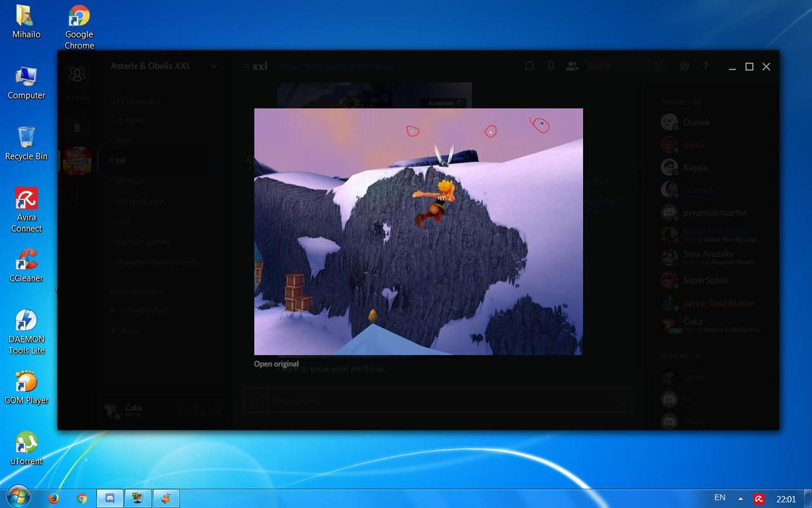Toggle notification bell in channel header
The image size is (812, 508).
point(529,66)
